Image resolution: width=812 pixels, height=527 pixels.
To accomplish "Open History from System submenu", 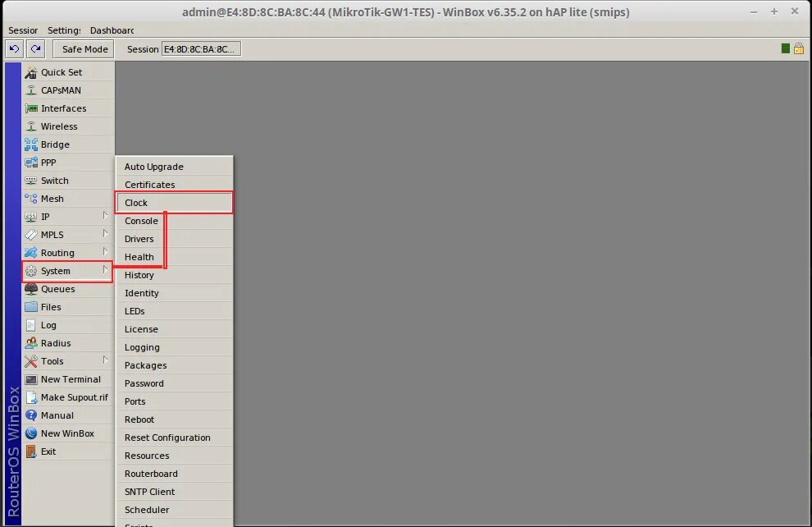I will pyautogui.click(x=175, y=275).
